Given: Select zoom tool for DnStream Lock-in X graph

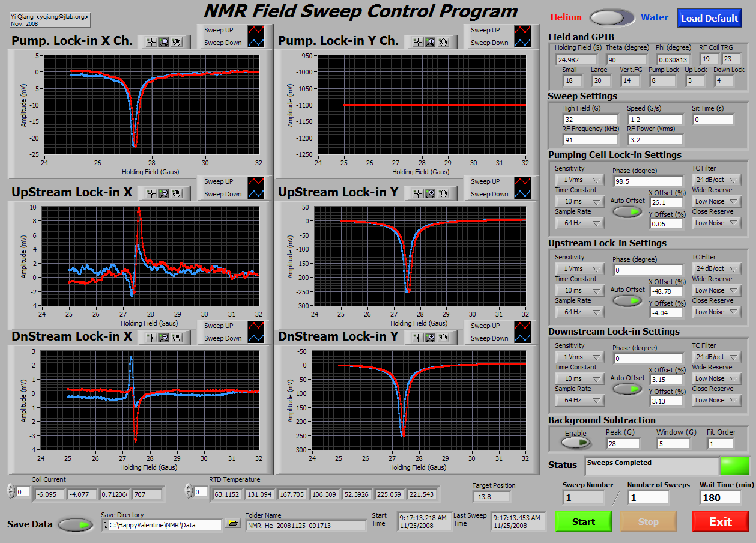Looking at the screenshot, I should pos(164,338).
